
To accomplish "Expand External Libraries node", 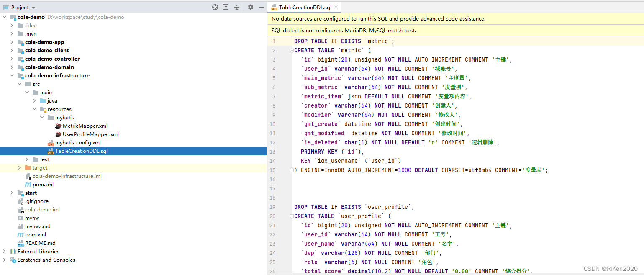I will tap(5, 252).
